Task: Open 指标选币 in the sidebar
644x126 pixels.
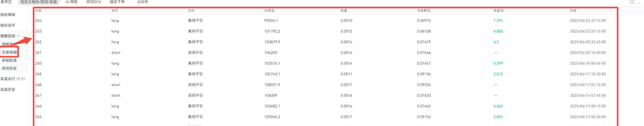Action: click(x=8, y=25)
